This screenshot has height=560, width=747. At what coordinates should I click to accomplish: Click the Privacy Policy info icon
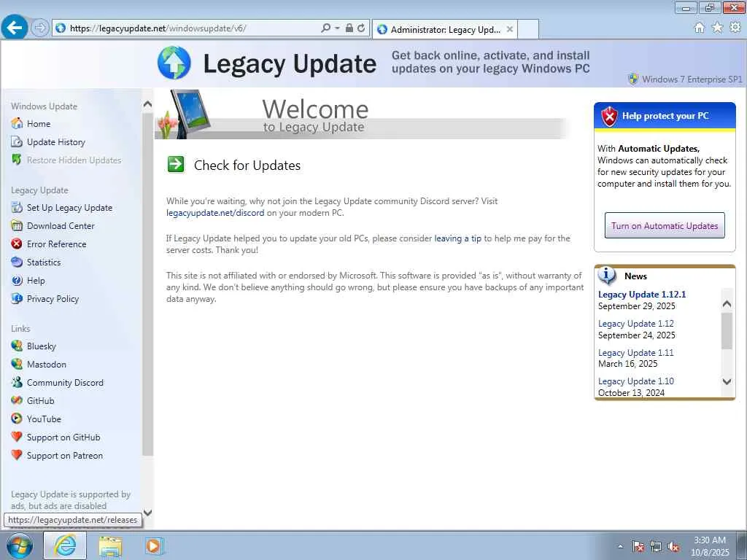coord(17,298)
